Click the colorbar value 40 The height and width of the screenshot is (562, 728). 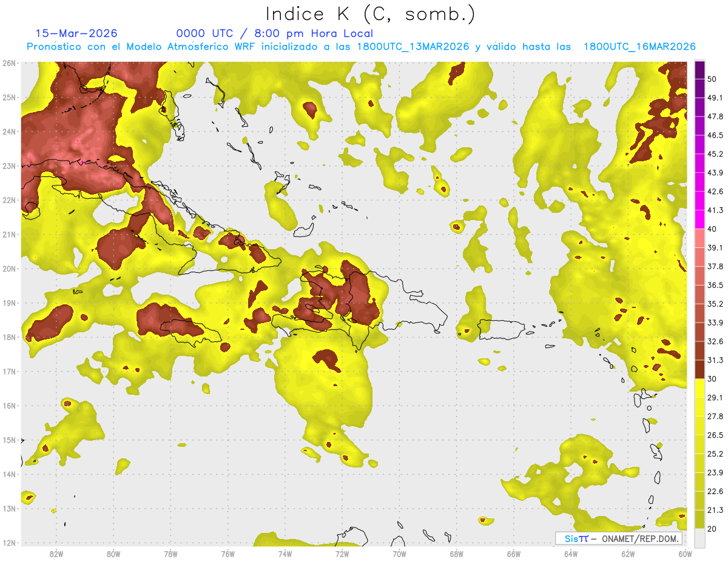tap(713, 229)
